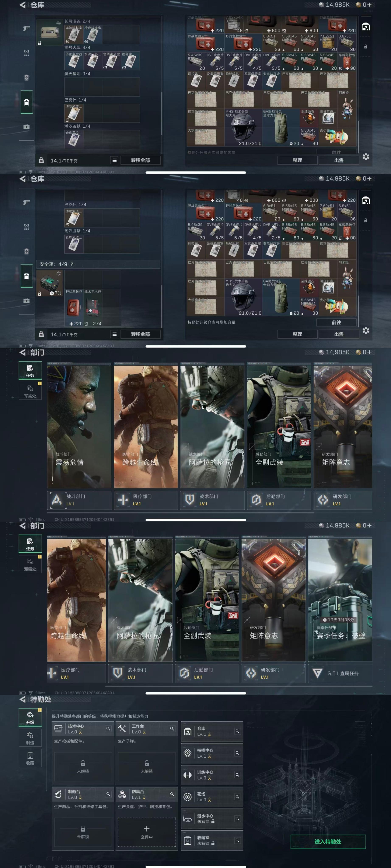This screenshot has height=868, width=391.
Task: Select the 战斗部门 LV.1 tab
Action: (x=79, y=500)
